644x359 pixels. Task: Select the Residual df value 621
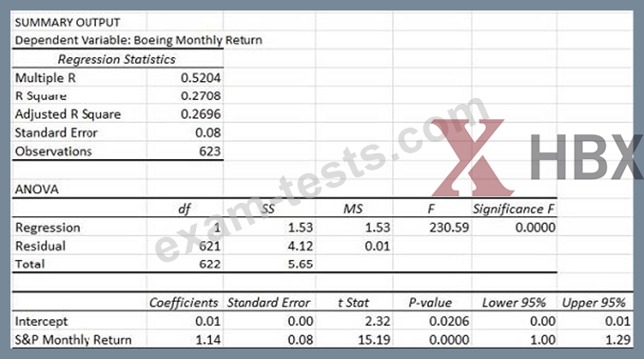[209, 246]
